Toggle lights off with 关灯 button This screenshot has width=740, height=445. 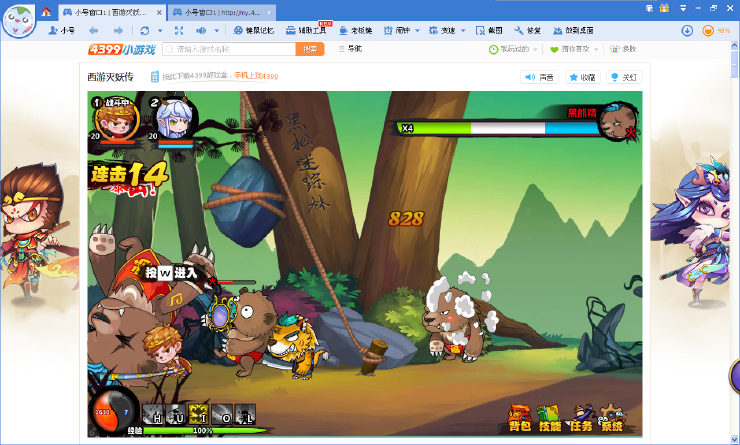click(x=624, y=77)
